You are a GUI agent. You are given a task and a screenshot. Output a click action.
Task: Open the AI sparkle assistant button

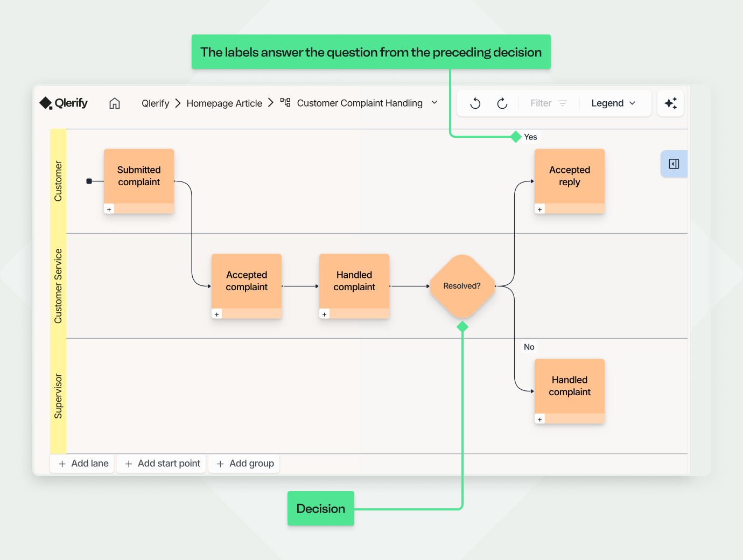tap(671, 103)
